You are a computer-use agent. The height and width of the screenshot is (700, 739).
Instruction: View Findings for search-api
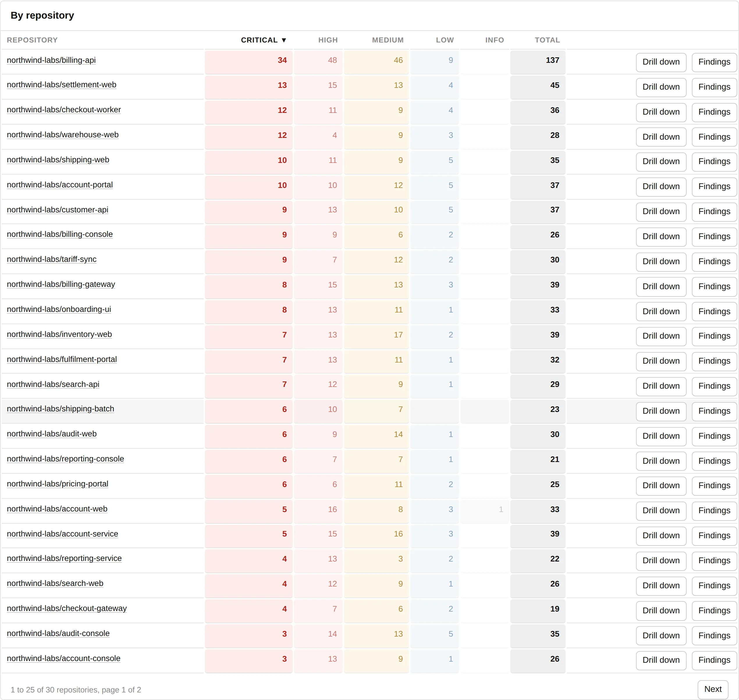(714, 386)
